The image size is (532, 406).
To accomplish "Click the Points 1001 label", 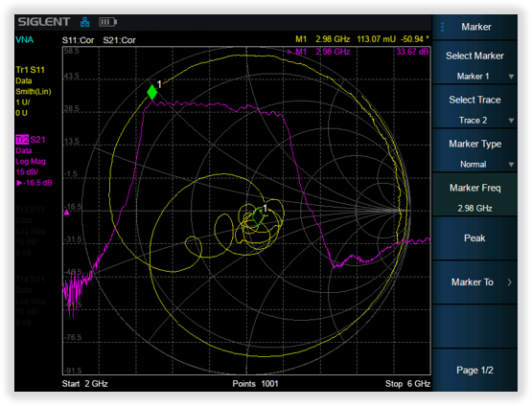I will click(255, 384).
